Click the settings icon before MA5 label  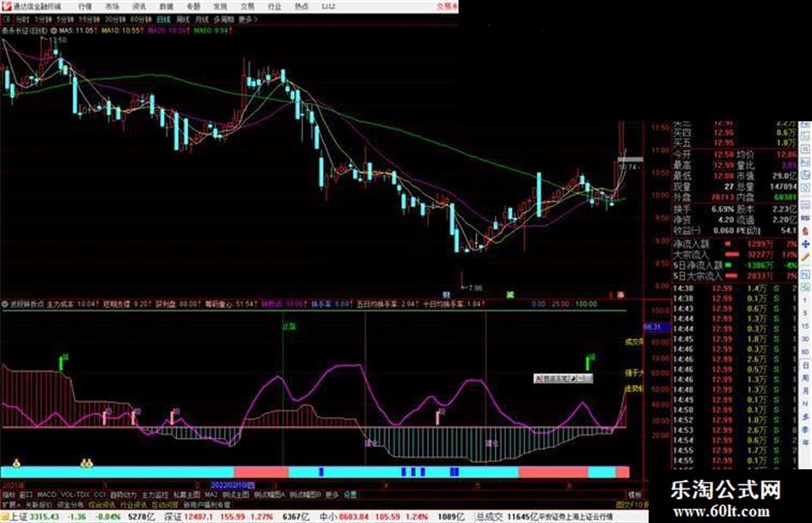coord(53,31)
